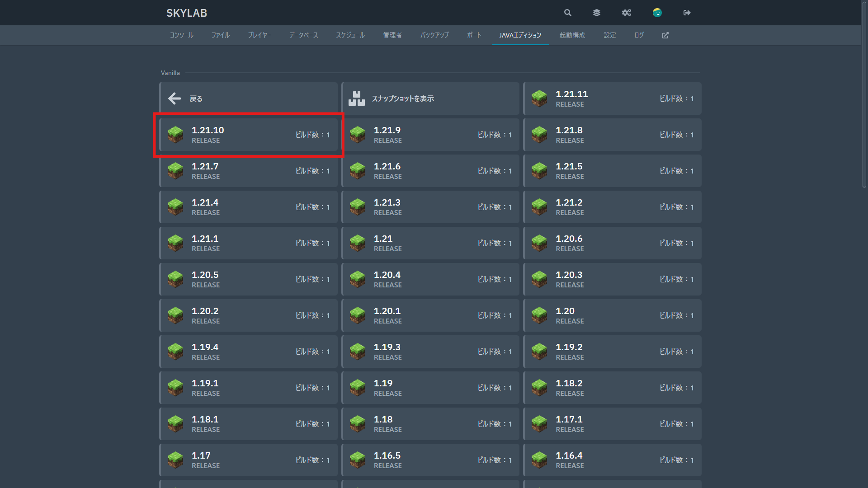
Task: Click the SKYLAB logo link
Action: (186, 13)
